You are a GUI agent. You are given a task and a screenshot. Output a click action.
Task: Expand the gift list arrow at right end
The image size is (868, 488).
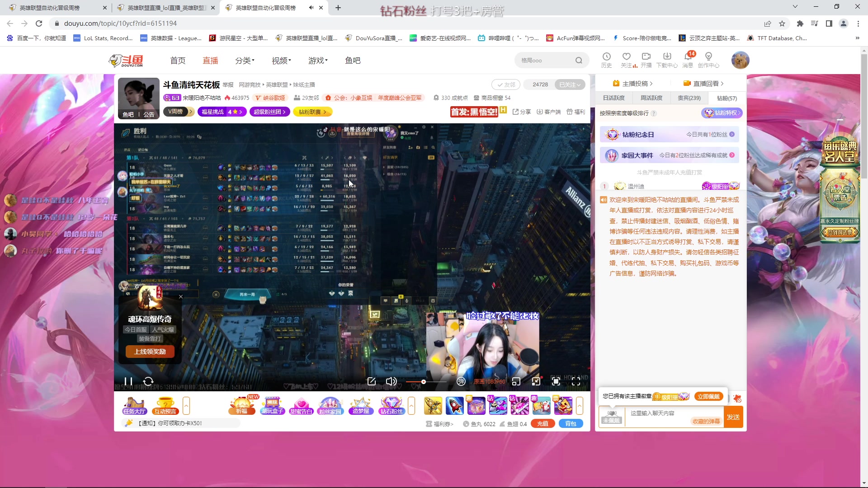(580, 405)
